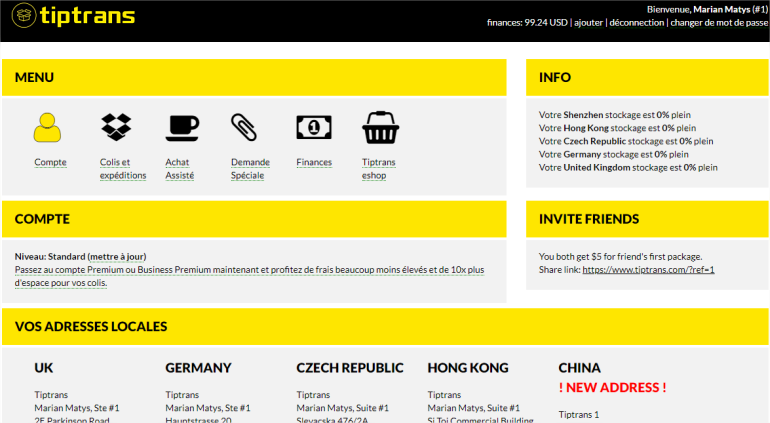Click the MENU section header
770x423 pixels.
click(254, 78)
